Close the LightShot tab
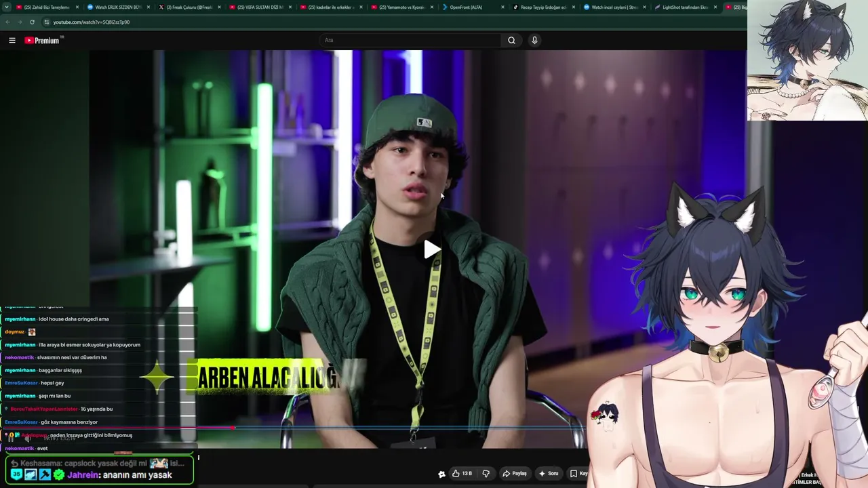The width and height of the screenshot is (868, 488). tap(715, 7)
